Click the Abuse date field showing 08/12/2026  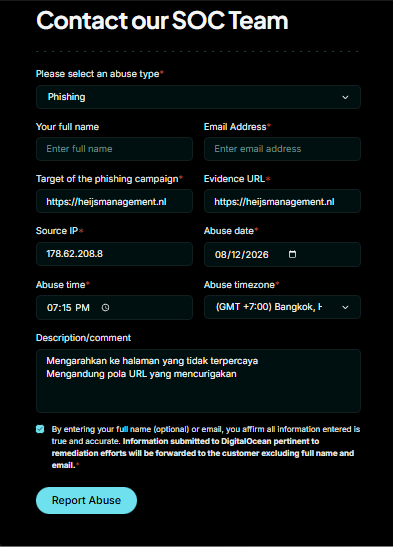pos(282,254)
